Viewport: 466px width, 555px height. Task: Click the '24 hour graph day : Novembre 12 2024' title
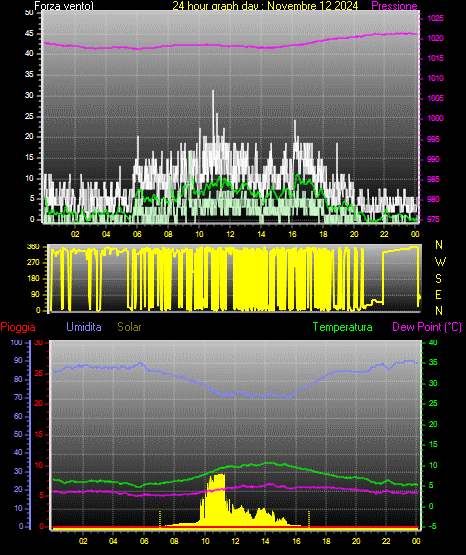(265, 6)
